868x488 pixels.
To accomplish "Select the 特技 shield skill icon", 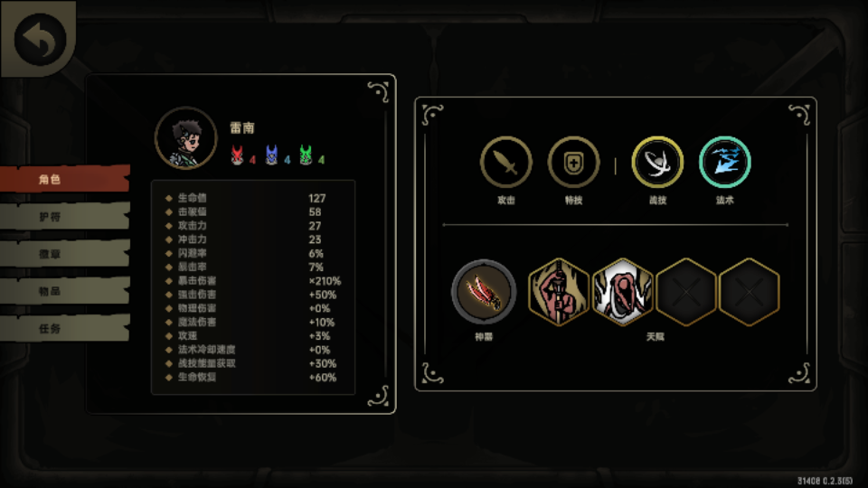I will 573,163.
